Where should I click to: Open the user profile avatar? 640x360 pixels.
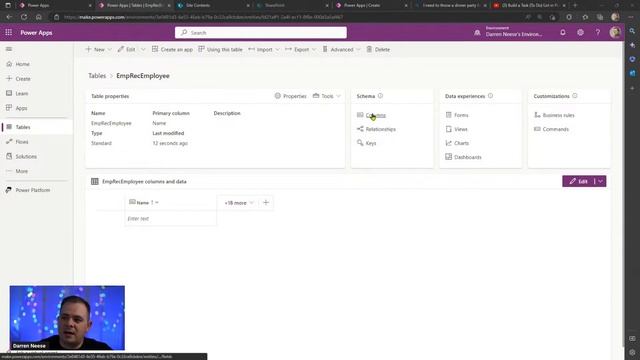[x=615, y=33]
